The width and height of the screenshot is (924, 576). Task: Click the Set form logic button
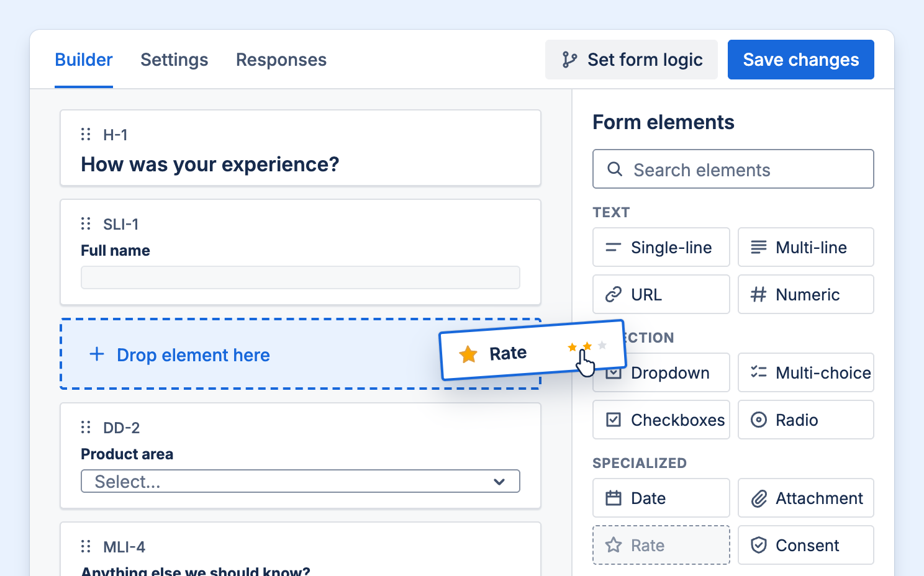[632, 60]
